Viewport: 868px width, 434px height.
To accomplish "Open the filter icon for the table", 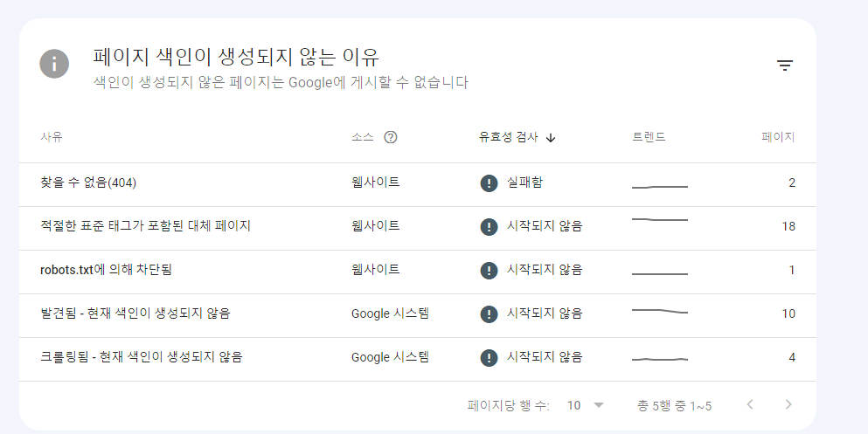I will tap(784, 65).
